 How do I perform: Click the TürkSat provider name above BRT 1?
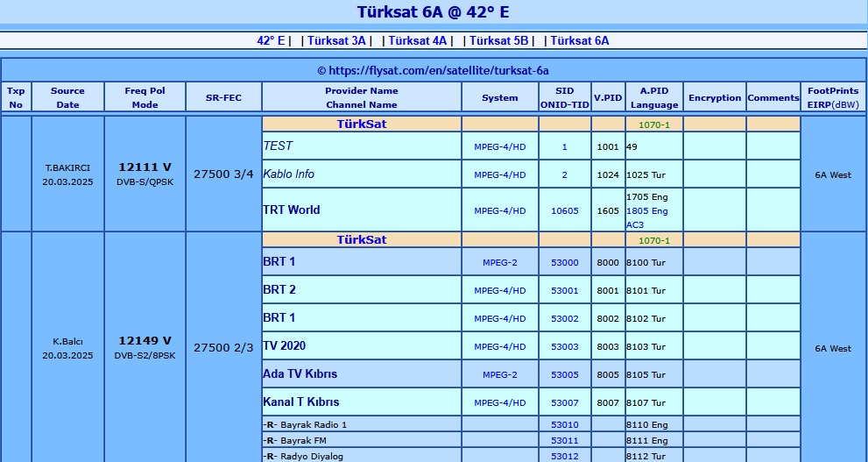pos(362,240)
